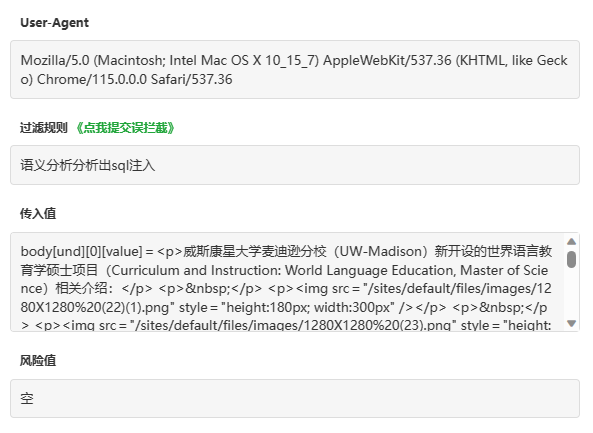Image resolution: width=593 pixels, height=433 pixels.
Task: Open the 点我提交误拦截 false-block report link
Action: tap(125, 128)
